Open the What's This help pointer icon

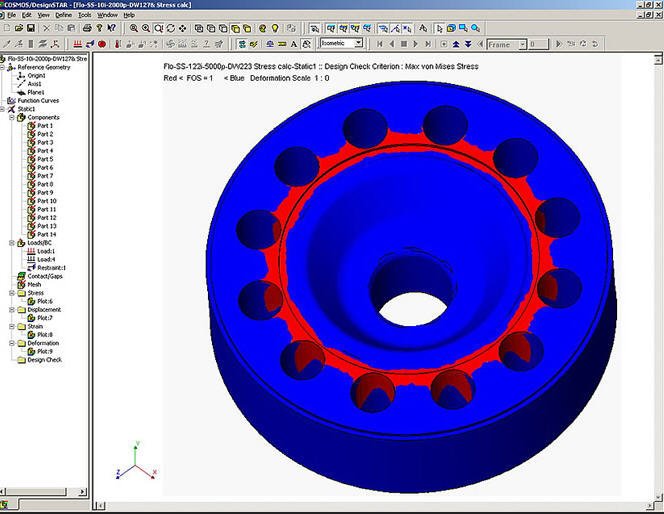click(x=112, y=28)
